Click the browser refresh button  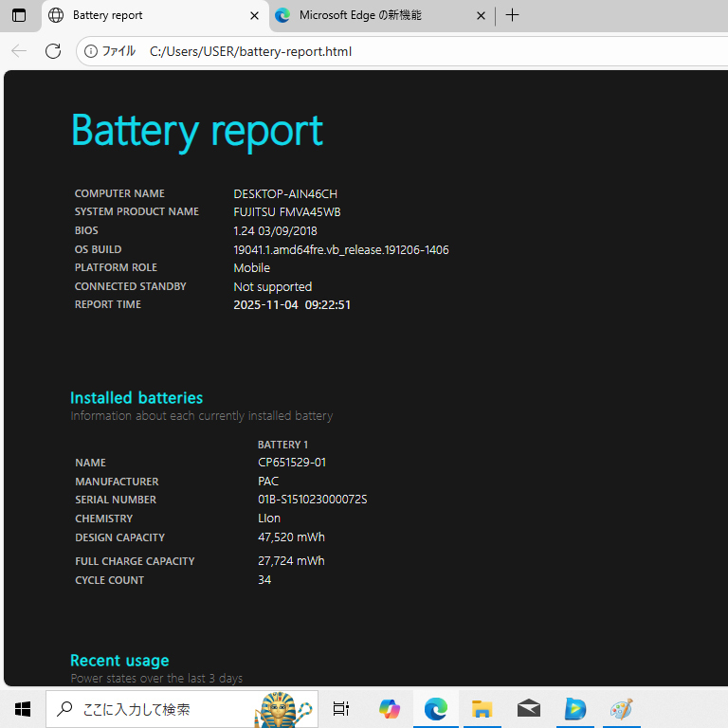(53, 51)
